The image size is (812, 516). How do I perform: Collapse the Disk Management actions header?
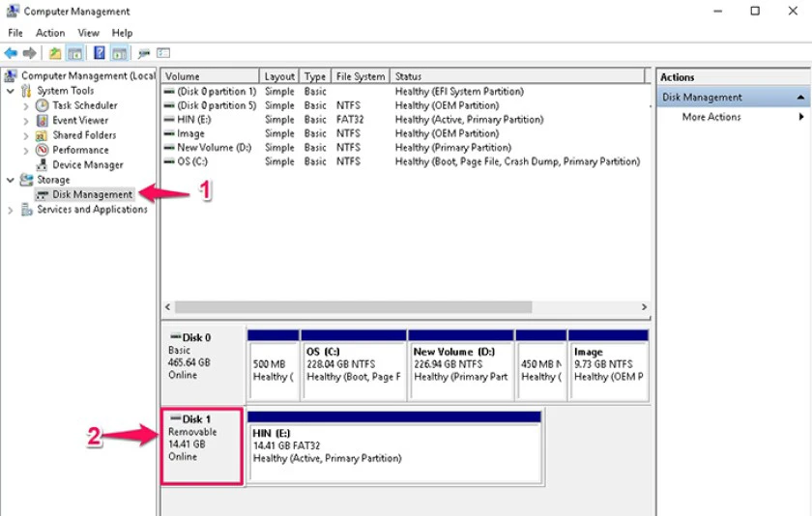[800, 98]
